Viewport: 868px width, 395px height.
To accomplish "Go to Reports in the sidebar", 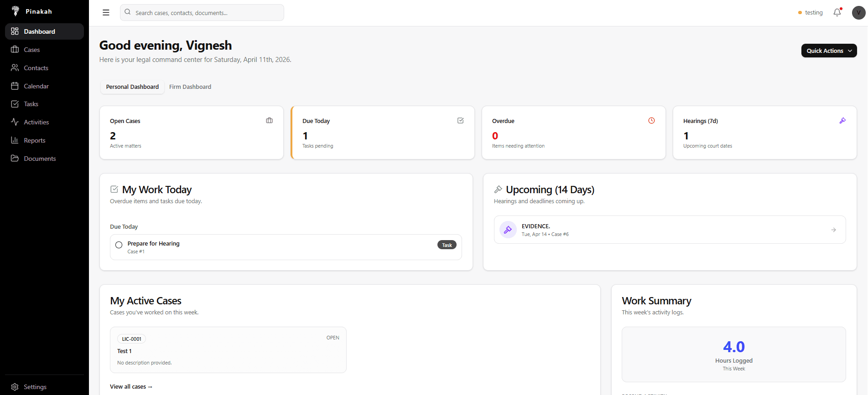I will click(x=35, y=140).
